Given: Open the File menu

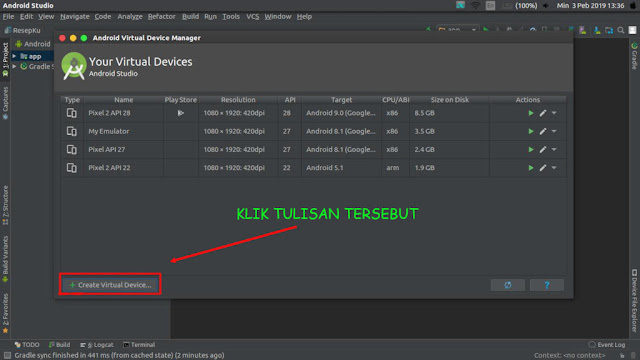Looking at the screenshot, I should pos(8,16).
